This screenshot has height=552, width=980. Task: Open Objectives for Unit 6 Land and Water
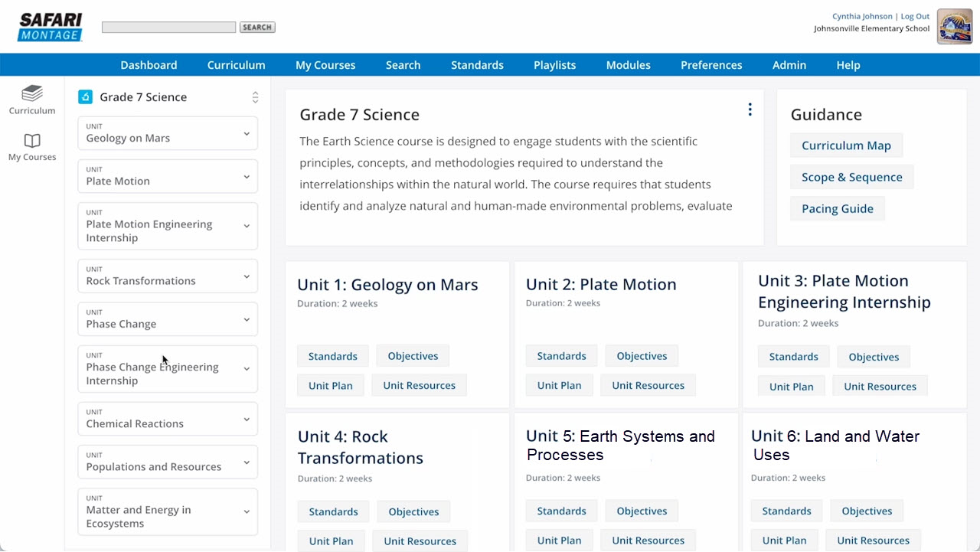(x=867, y=511)
